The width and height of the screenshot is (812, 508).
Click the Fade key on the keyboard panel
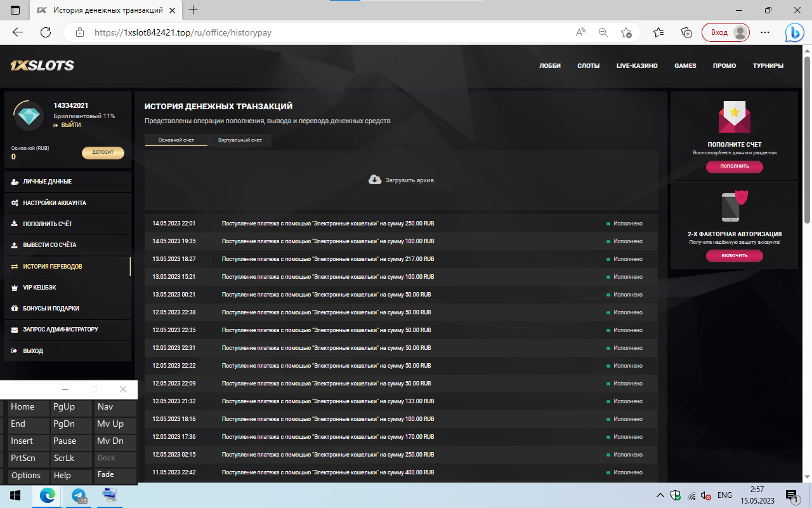(x=115, y=476)
